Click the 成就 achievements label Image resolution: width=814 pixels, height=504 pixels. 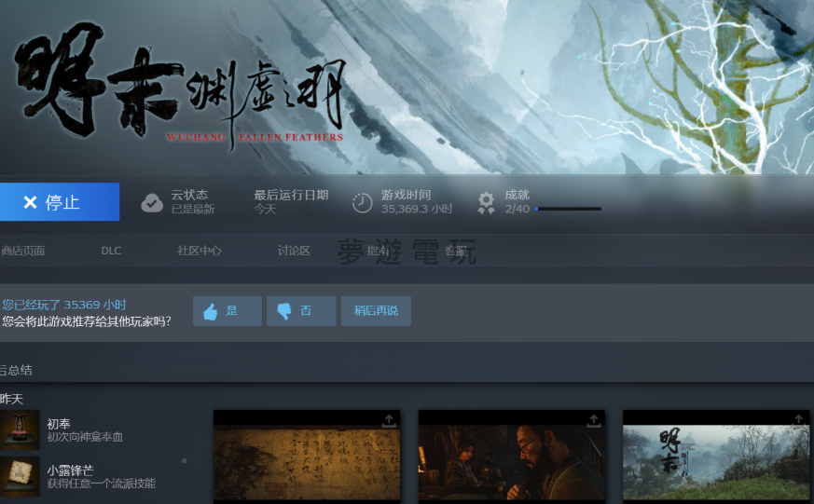pos(517,195)
